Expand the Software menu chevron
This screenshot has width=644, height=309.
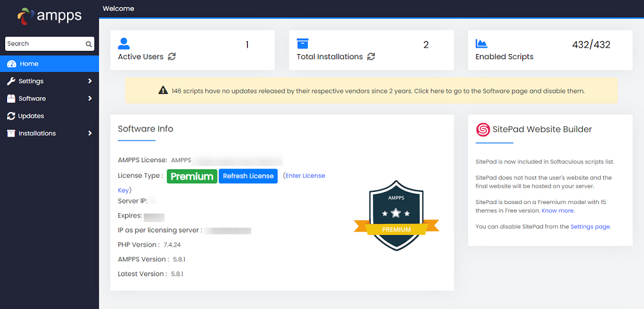click(90, 98)
